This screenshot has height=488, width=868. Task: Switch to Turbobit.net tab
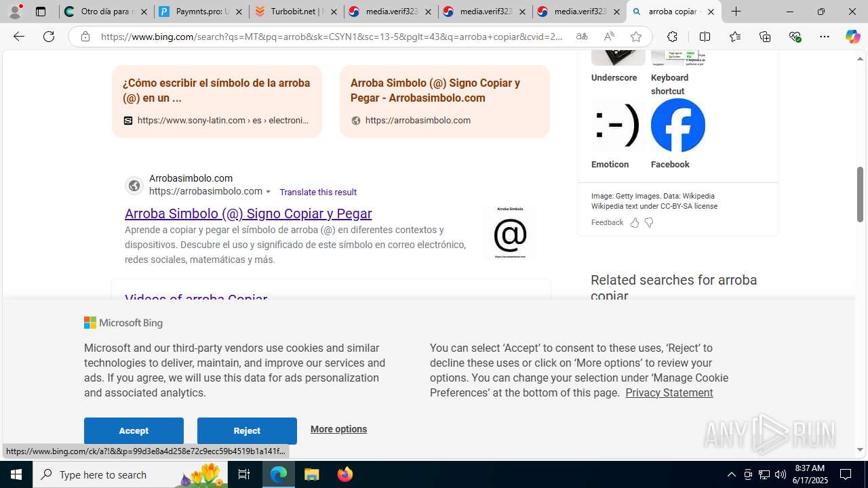[x=296, y=12]
